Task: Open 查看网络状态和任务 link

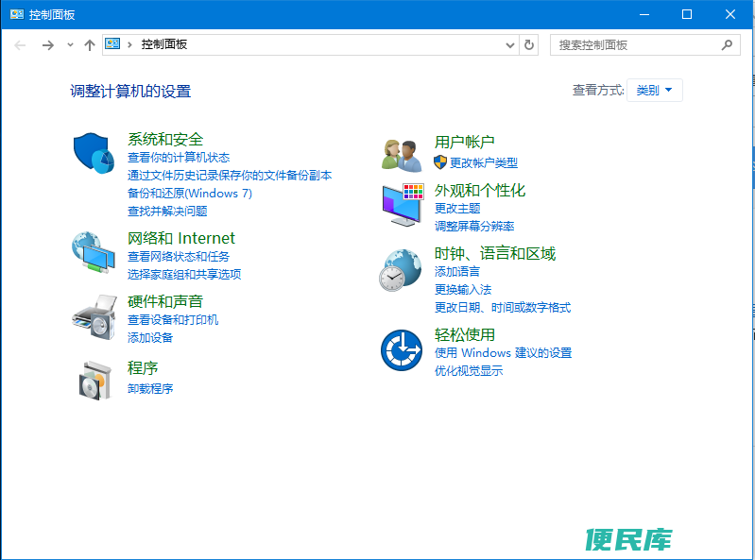Action: [179, 257]
